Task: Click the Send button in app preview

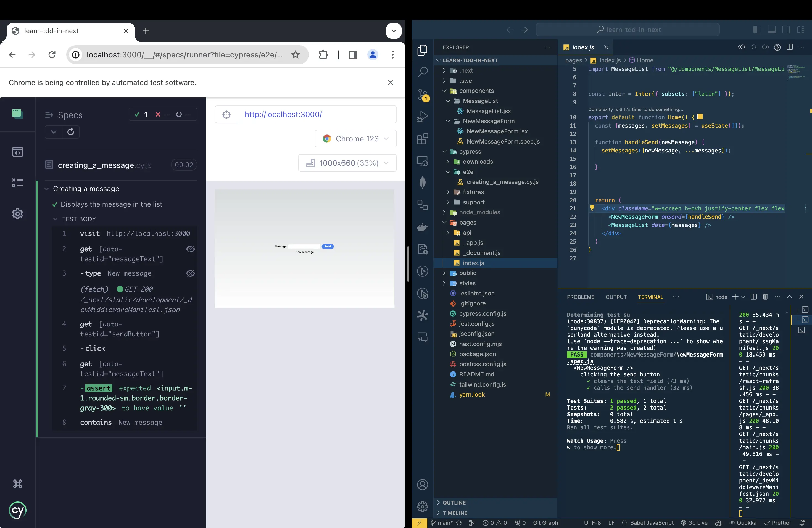Action: click(x=327, y=246)
